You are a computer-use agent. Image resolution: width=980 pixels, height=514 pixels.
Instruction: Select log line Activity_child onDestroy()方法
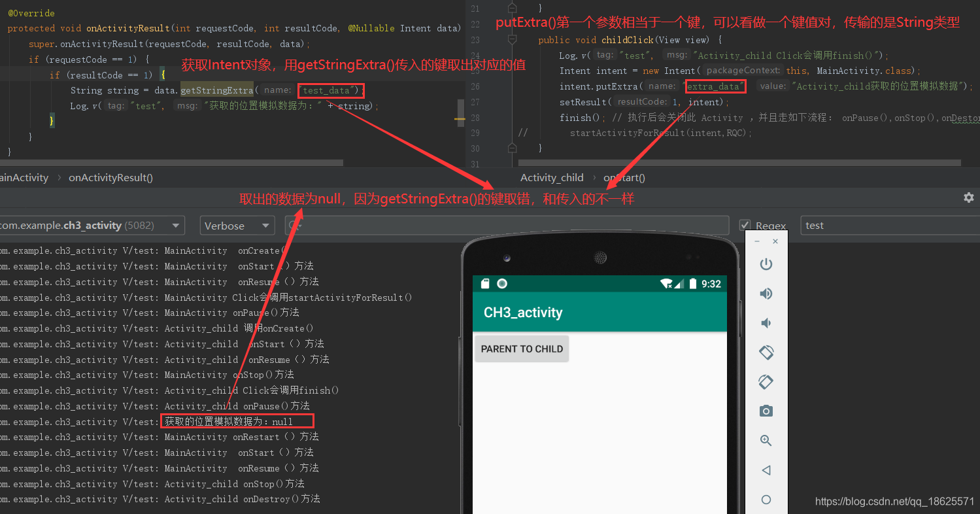160,499
